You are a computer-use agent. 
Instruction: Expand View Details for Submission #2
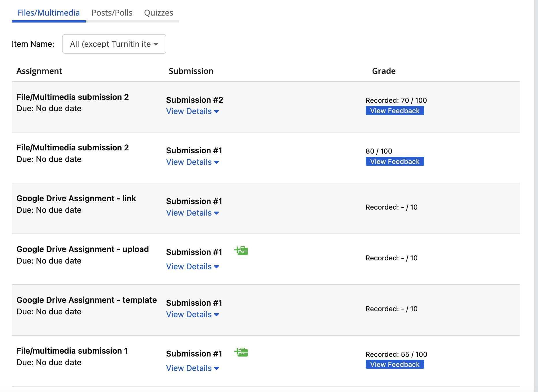coord(193,111)
